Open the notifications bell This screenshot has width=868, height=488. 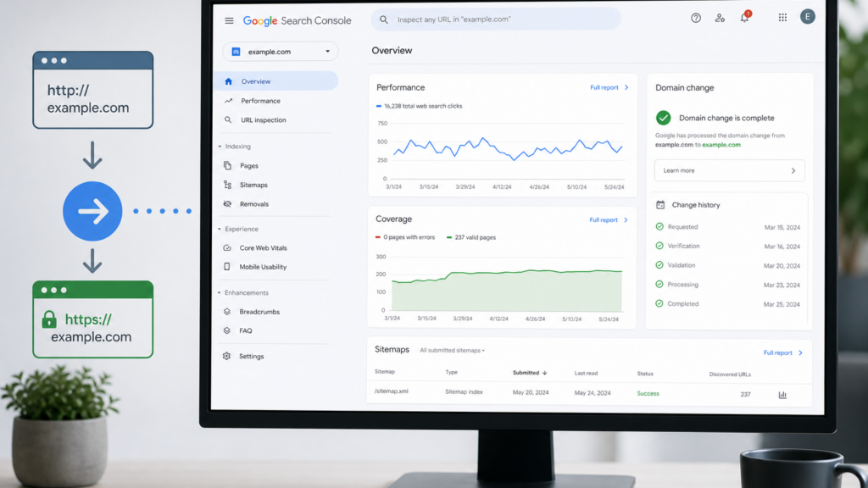[744, 18]
